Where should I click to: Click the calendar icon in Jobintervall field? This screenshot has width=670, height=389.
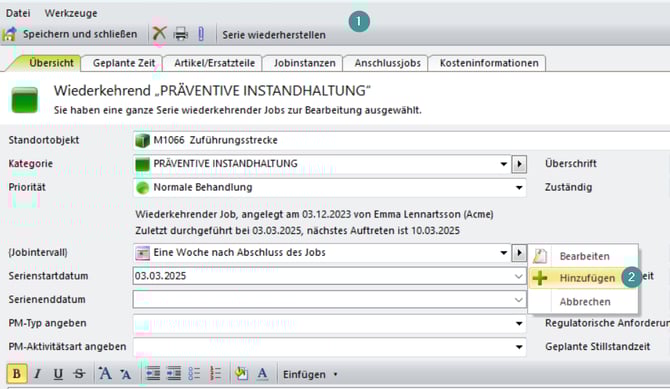point(142,253)
